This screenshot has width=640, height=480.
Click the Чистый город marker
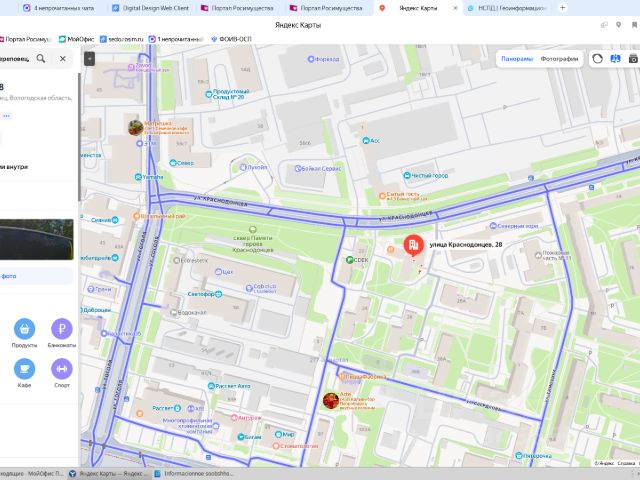[407, 176]
